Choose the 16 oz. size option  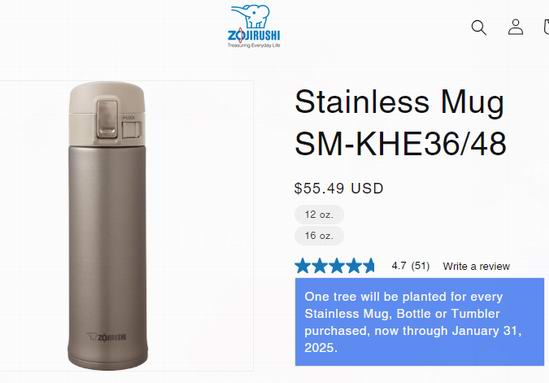point(319,236)
